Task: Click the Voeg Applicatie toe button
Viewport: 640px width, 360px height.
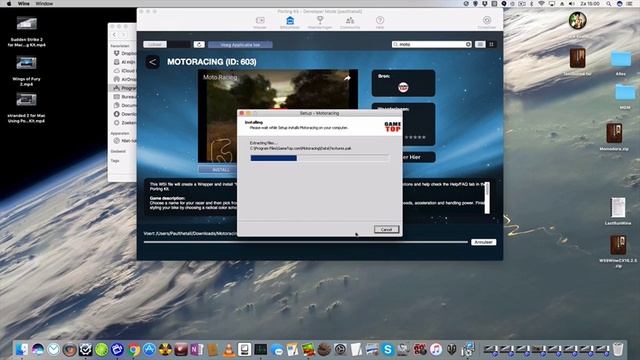Action: click(x=240, y=44)
